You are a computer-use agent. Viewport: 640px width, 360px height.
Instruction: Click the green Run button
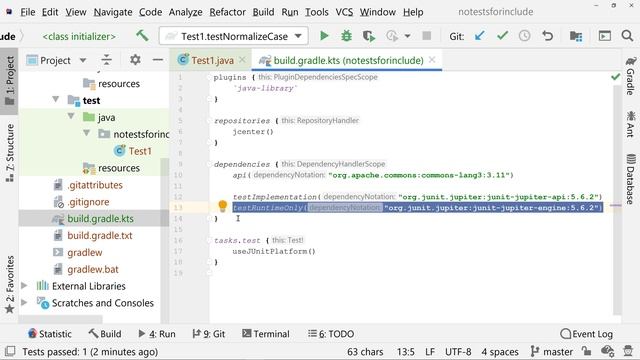point(324,36)
